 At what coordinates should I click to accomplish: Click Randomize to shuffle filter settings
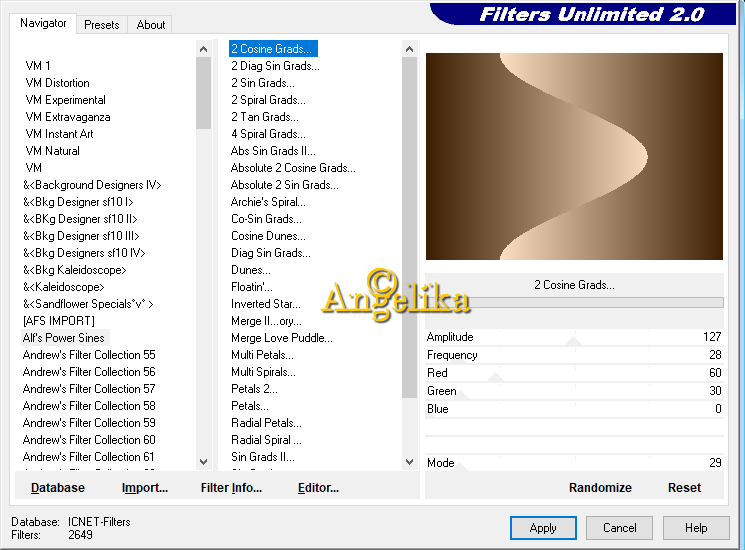[600, 488]
